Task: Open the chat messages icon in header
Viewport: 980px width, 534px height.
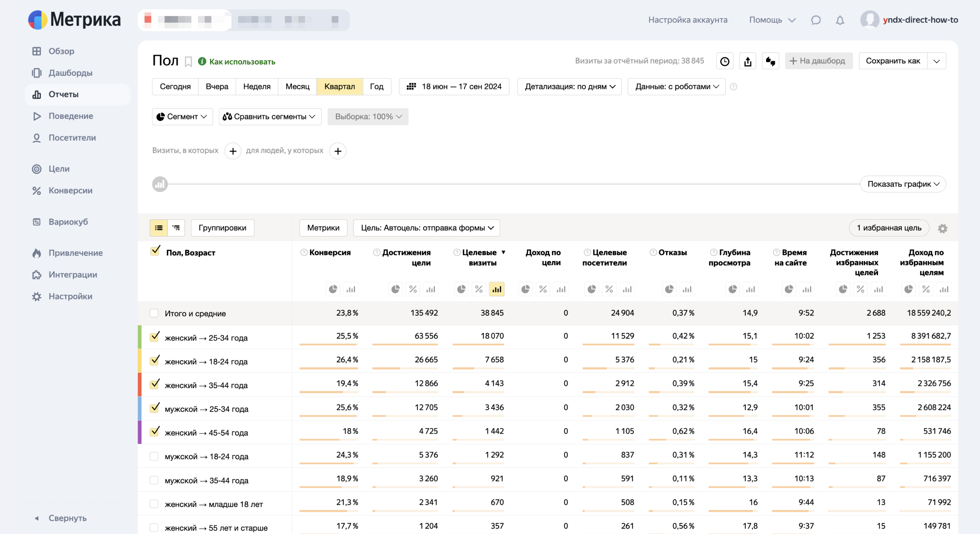Action: tap(815, 20)
